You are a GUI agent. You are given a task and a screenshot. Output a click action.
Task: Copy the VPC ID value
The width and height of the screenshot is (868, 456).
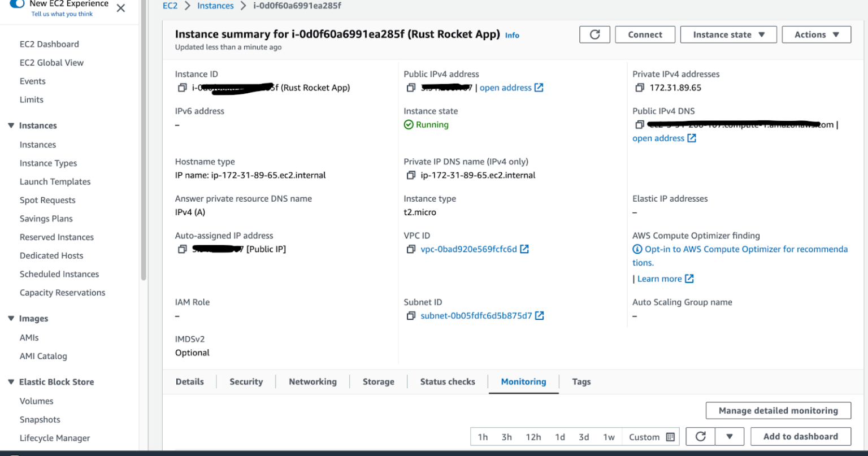tap(411, 249)
